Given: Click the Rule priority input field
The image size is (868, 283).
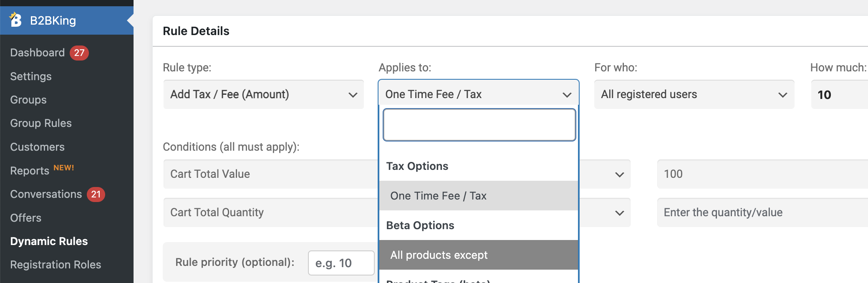Looking at the screenshot, I should tap(341, 263).
